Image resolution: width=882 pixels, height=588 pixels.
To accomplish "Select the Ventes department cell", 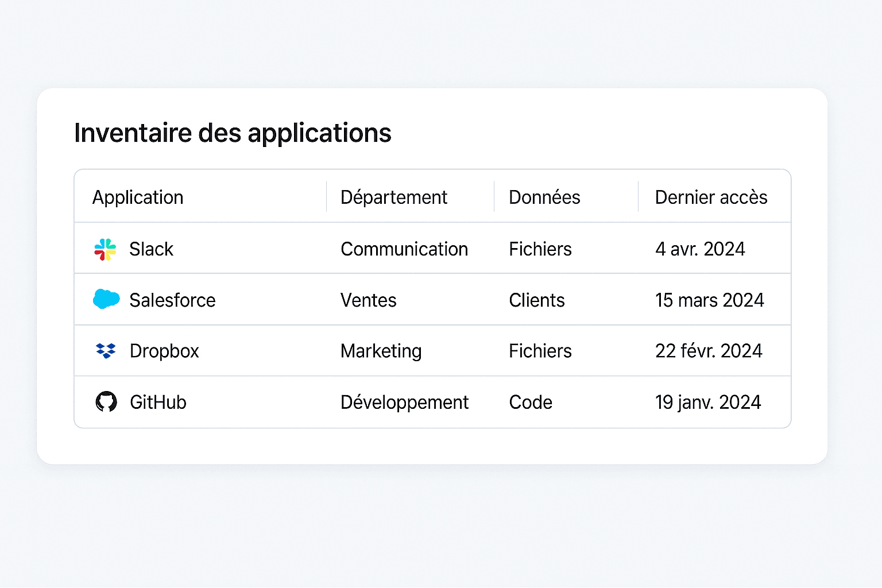I will pos(368,300).
